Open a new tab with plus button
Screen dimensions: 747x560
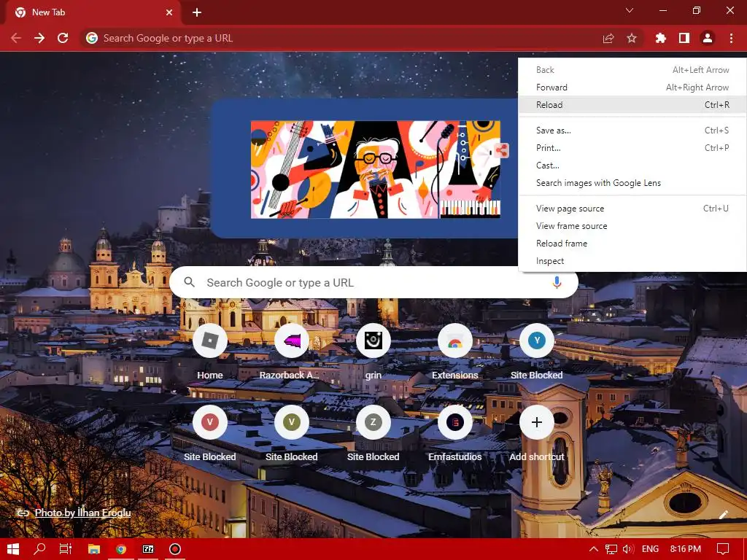pyautogui.click(x=197, y=12)
